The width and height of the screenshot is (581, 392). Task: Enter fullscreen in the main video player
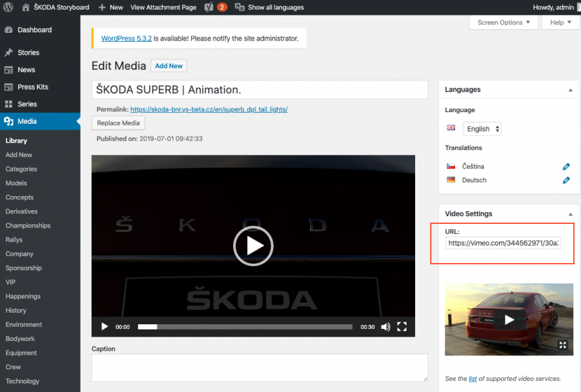tap(402, 326)
